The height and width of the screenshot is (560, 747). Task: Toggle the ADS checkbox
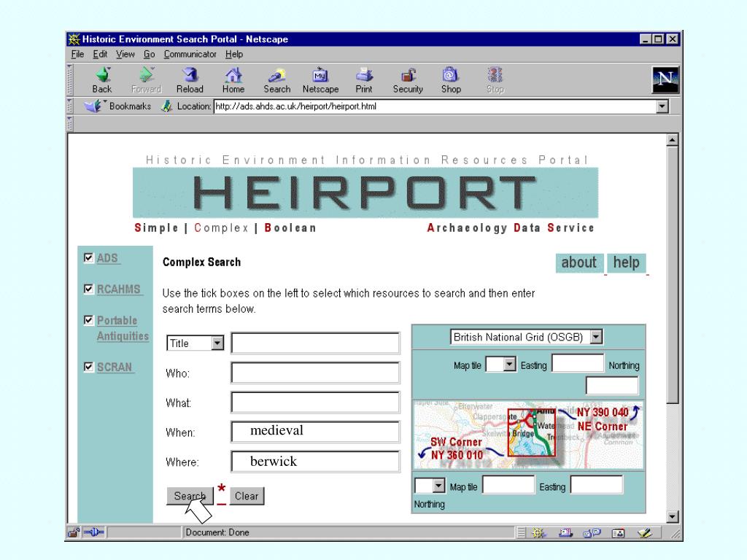click(x=88, y=257)
